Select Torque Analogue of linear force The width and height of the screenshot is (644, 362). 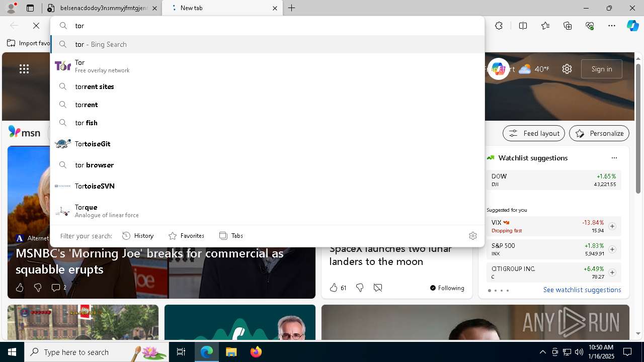click(267, 211)
